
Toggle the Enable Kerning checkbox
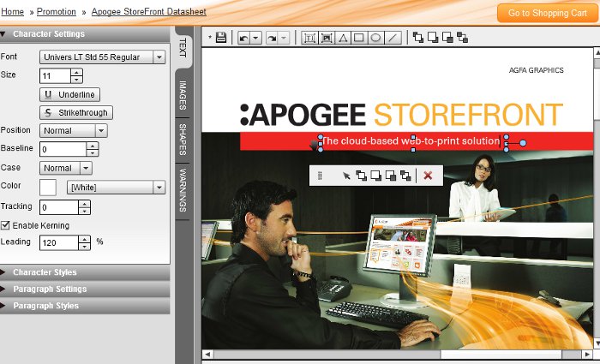coord(5,225)
